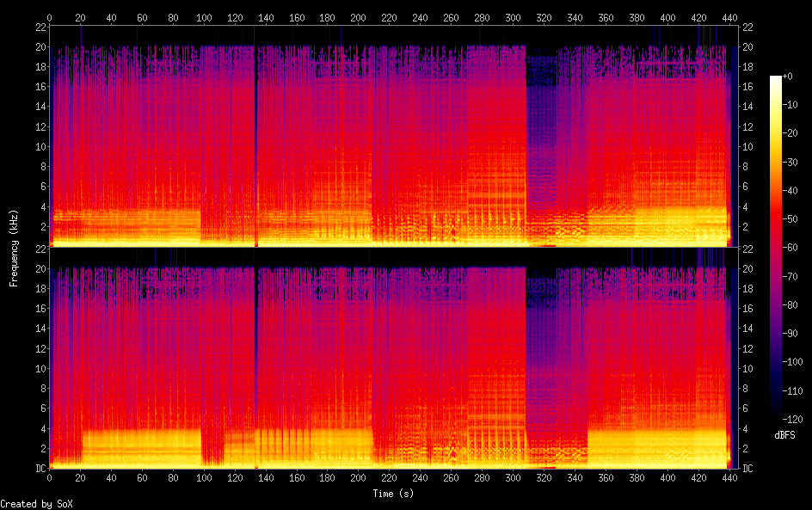
Task: Select the "Frequency (kHz)" axis label
Action: tap(14, 247)
